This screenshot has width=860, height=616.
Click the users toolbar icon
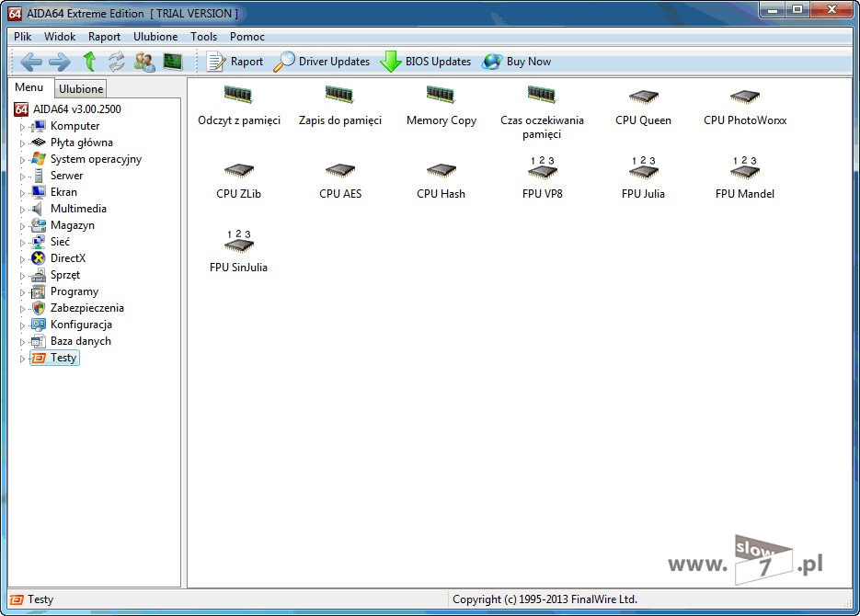coord(144,62)
